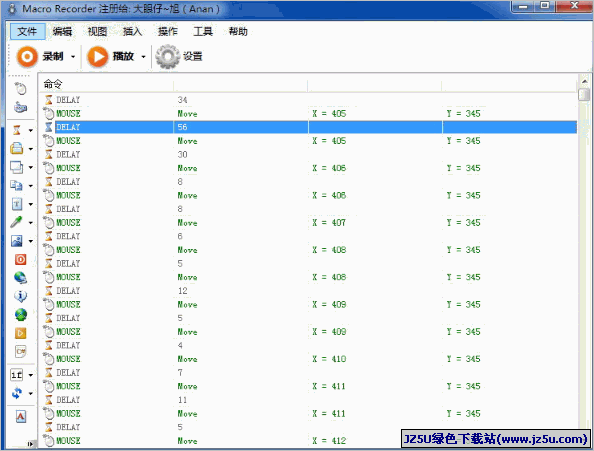Click the image picture icon in sidebar
This screenshot has height=451, width=594.
[x=17, y=241]
